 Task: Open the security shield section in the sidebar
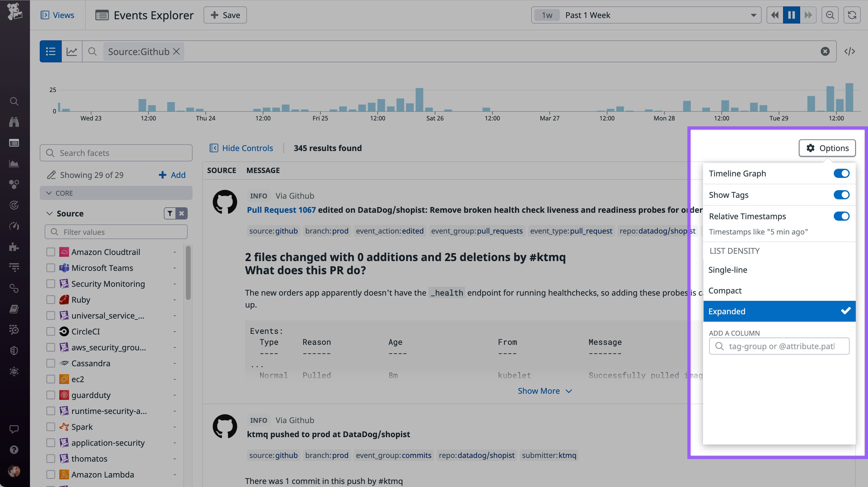click(14, 351)
